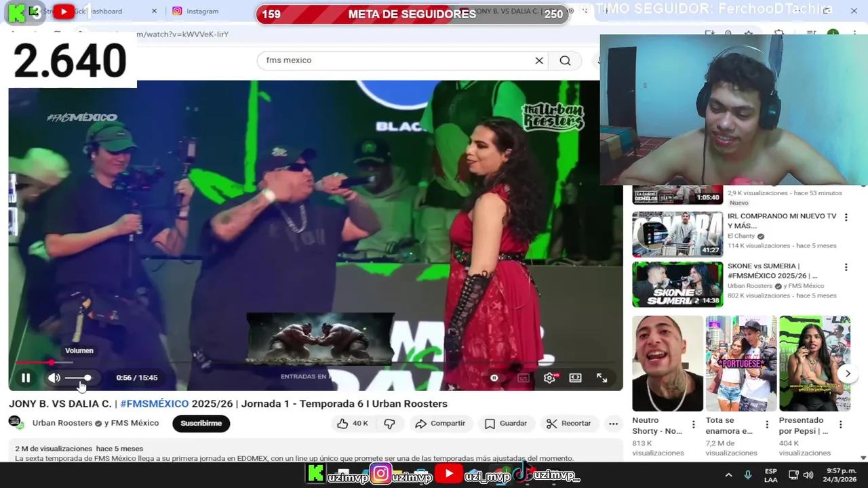Save video with Guardar button

(x=506, y=424)
